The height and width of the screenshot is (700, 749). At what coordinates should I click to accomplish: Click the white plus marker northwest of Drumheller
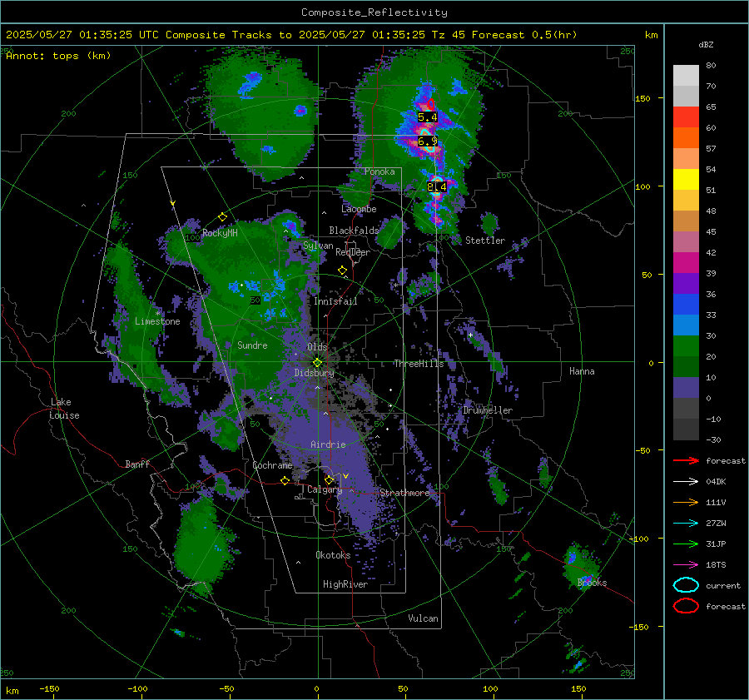pos(470,335)
